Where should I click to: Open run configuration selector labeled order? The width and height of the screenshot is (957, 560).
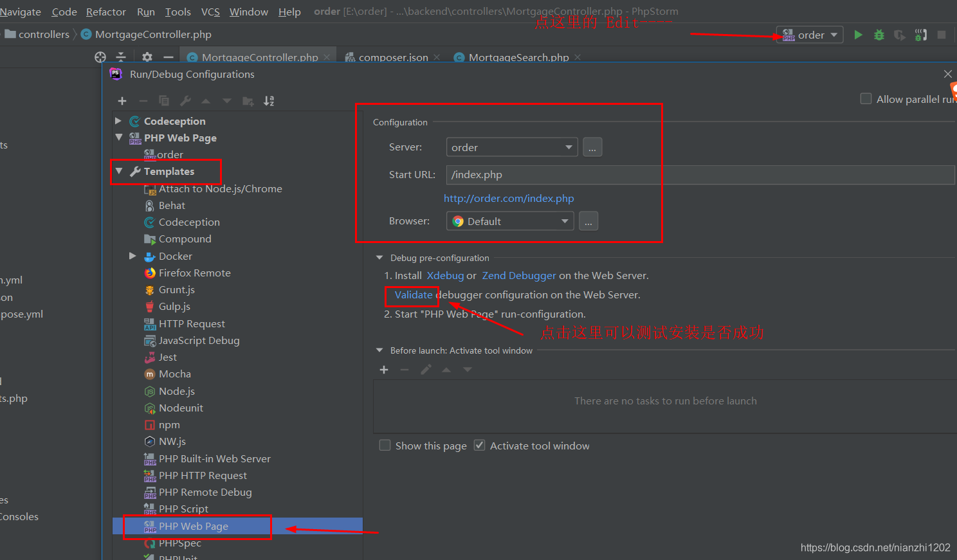[810, 35]
